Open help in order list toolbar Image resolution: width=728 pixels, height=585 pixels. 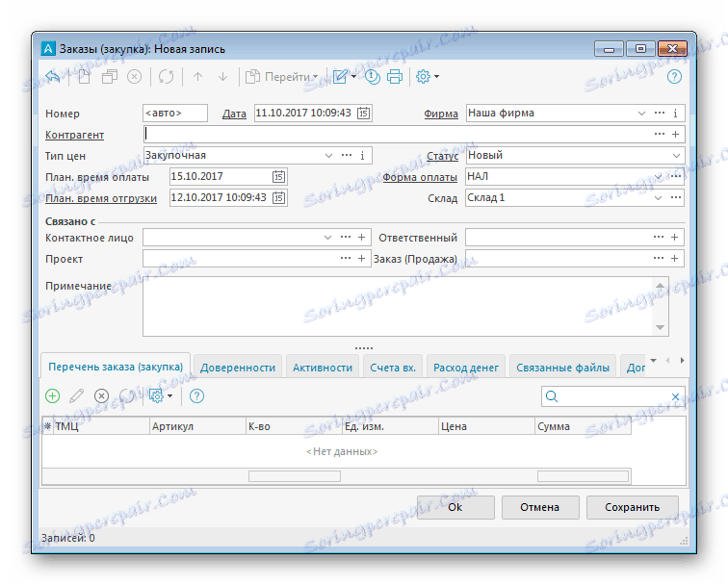click(196, 396)
